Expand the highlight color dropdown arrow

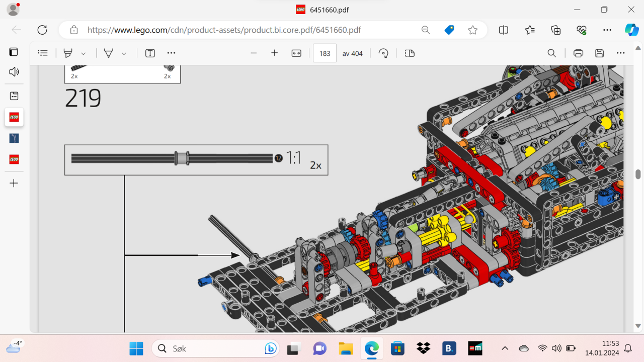tap(84, 53)
